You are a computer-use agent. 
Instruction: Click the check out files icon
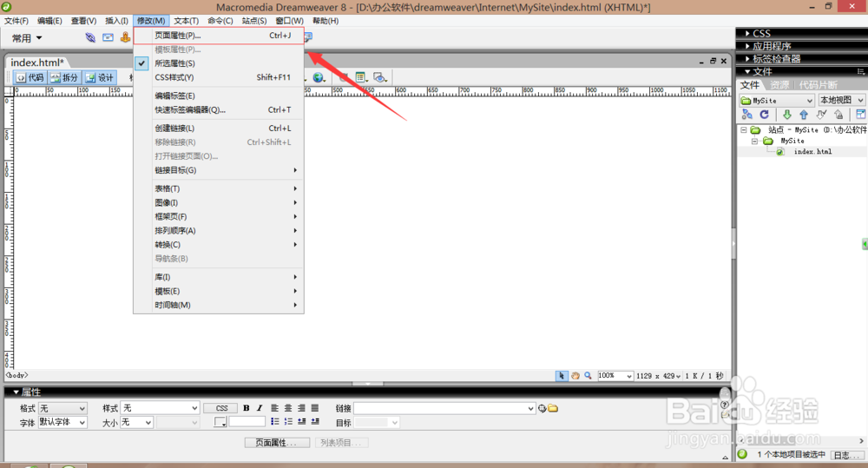tap(821, 115)
